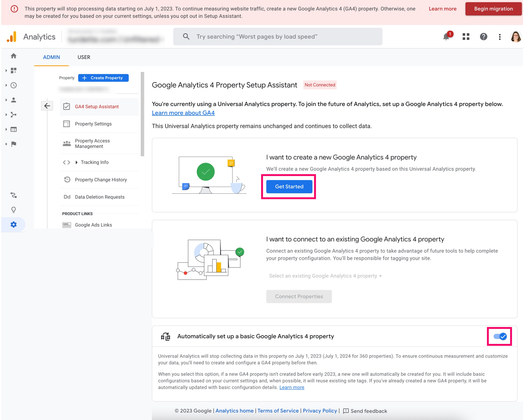Open GA4 Setup Assistant menu item
Image resolution: width=523 pixels, height=420 pixels.
99,107
